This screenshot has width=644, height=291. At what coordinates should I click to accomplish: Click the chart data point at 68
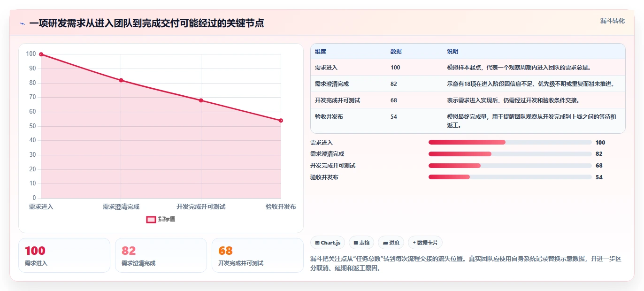201,100
